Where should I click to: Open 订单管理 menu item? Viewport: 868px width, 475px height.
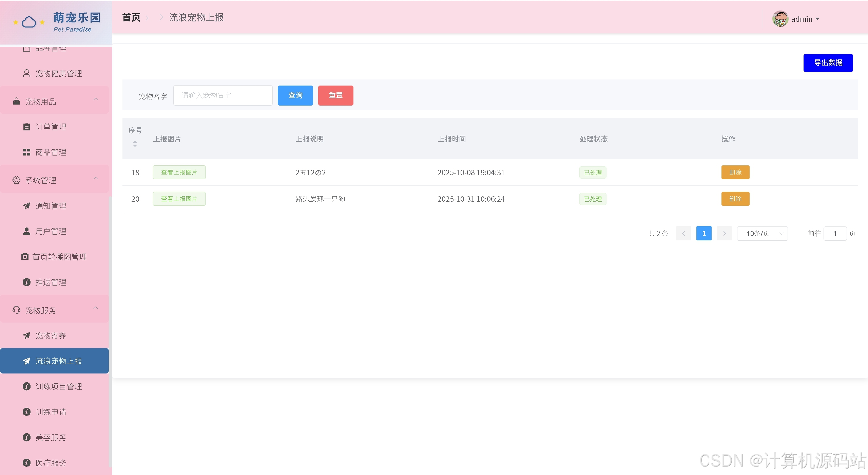click(54, 127)
